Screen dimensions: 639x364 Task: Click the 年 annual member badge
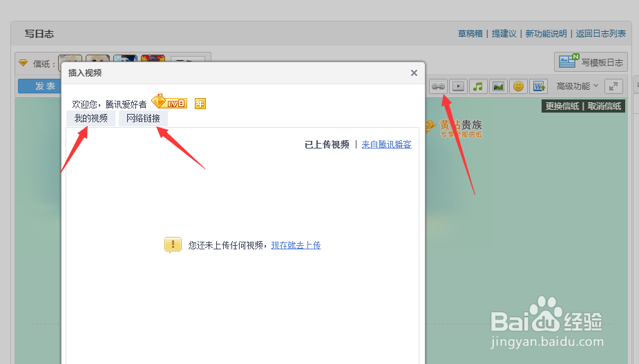pyautogui.click(x=200, y=104)
